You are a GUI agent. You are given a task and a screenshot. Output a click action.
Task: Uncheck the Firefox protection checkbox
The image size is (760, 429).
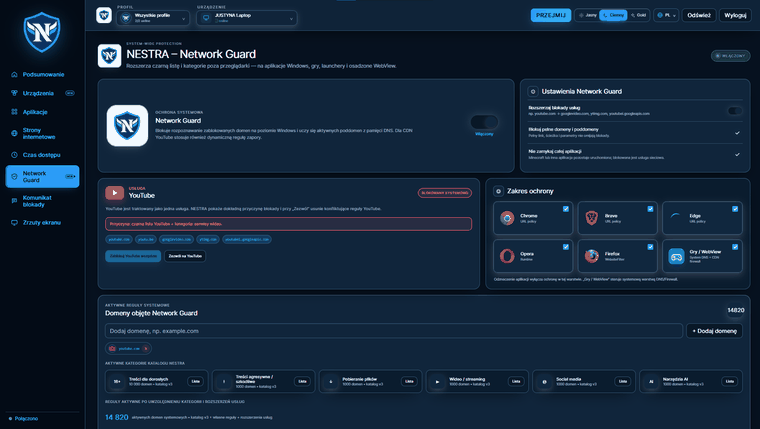pyautogui.click(x=650, y=247)
